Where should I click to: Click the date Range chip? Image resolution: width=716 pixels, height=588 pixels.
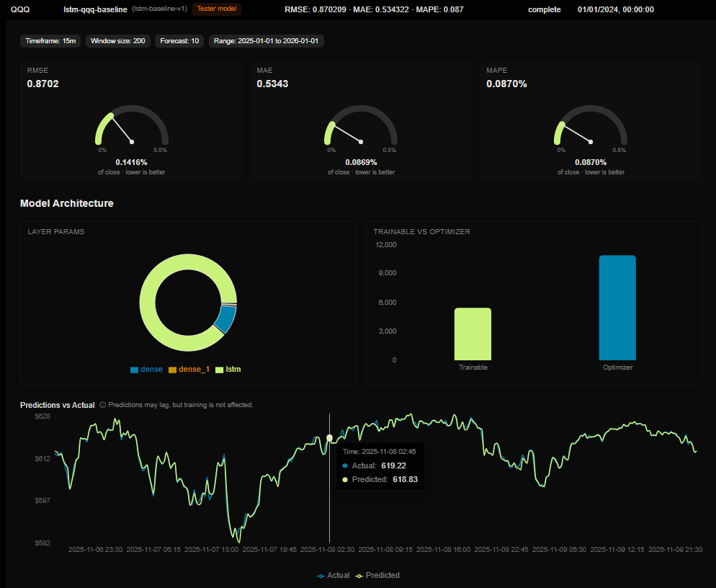(267, 41)
